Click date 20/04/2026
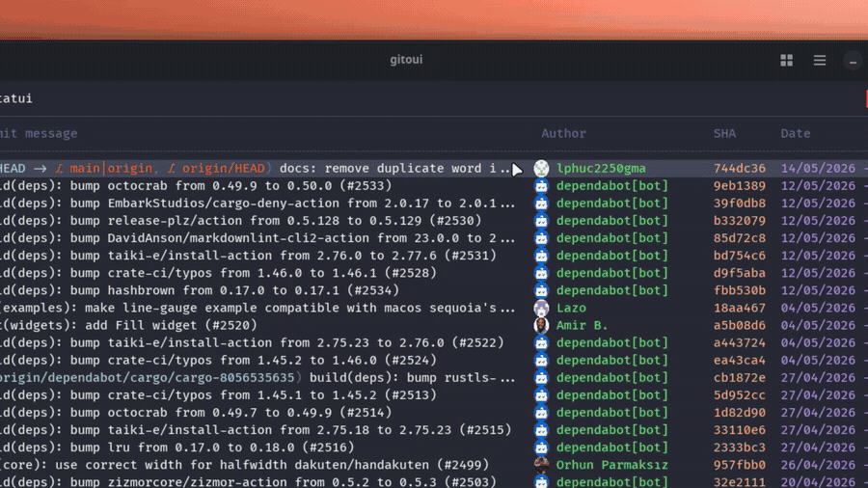The width and height of the screenshot is (868, 488). tap(818, 482)
